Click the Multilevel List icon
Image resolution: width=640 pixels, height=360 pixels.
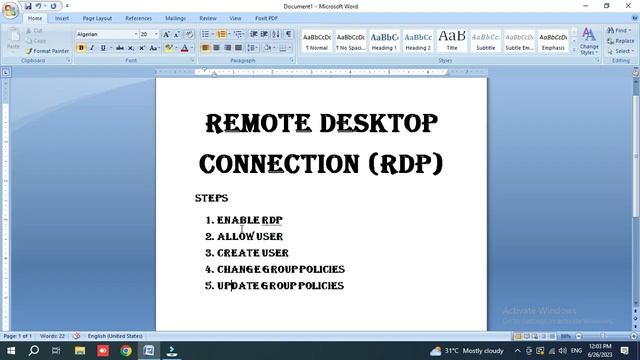point(238,34)
